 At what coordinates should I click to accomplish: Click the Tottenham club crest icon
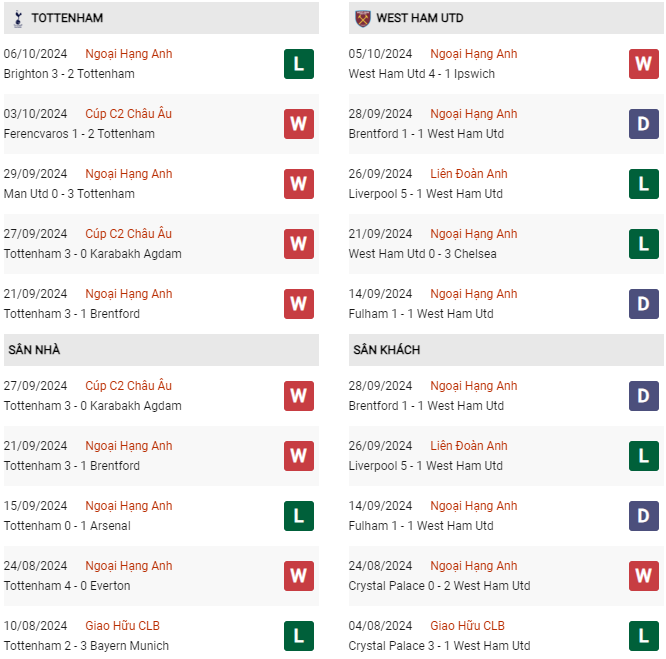click(x=18, y=18)
